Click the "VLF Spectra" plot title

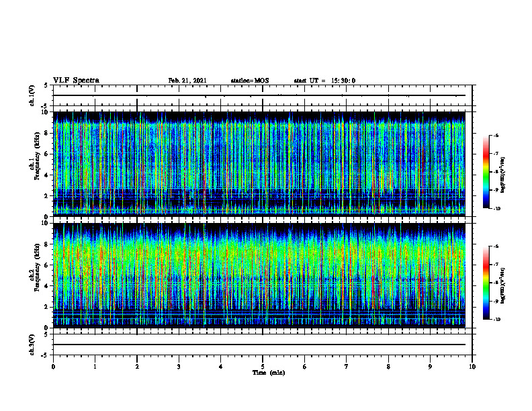(x=76, y=81)
